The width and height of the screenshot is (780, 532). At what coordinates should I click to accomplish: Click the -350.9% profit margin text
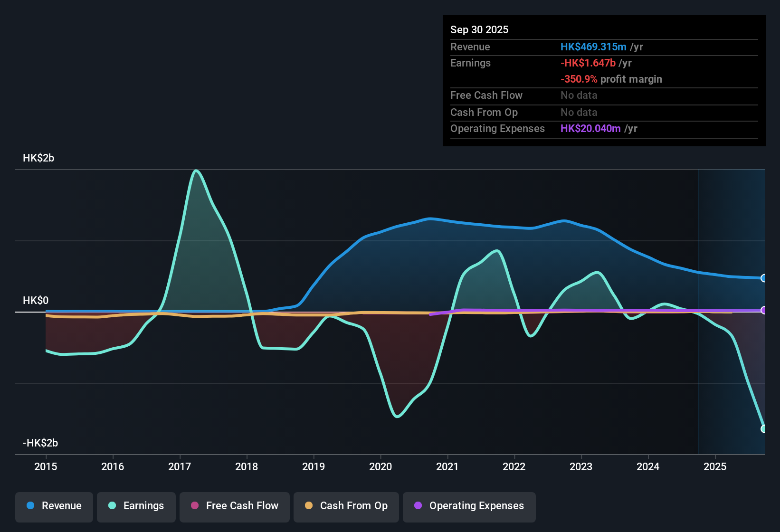611,79
